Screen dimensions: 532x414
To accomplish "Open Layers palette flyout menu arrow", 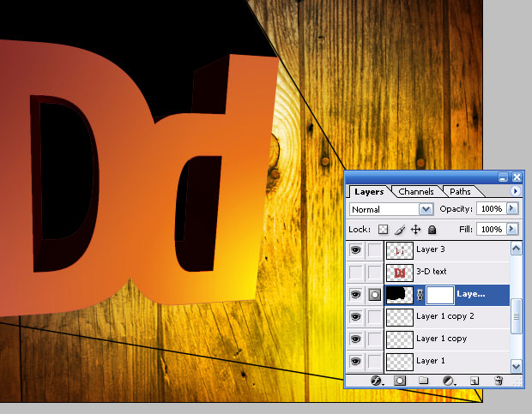I will click(515, 191).
